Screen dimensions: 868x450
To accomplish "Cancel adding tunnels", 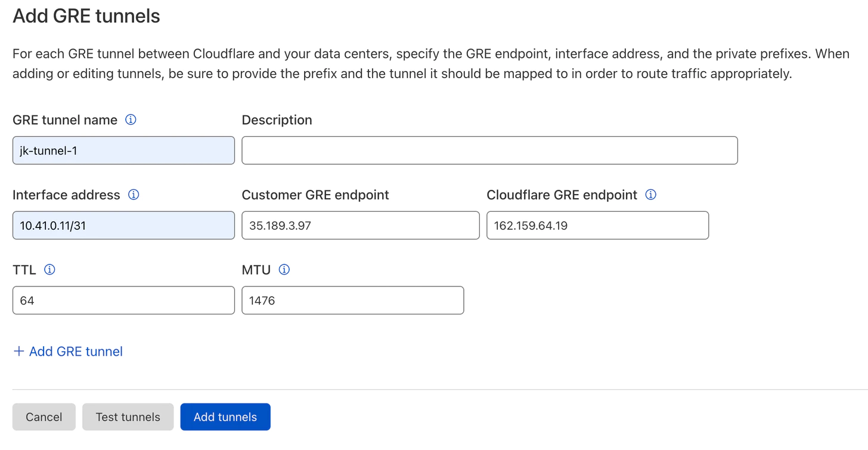I will [x=44, y=417].
